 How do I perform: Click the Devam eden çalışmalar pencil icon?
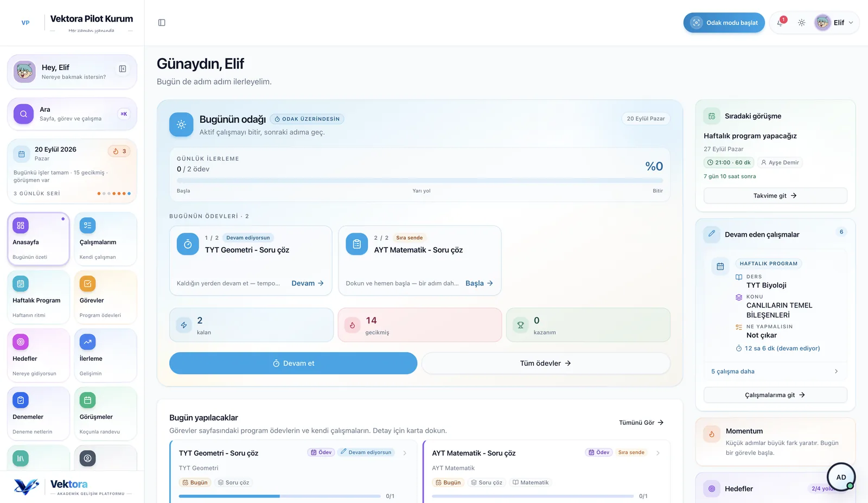(712, 233)
